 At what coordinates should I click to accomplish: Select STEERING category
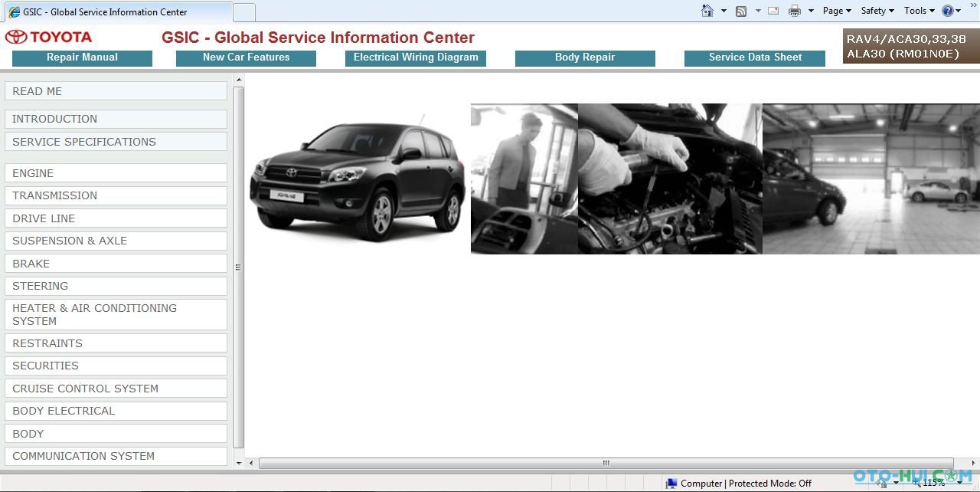pyautogui.click(x=116, y=286)
